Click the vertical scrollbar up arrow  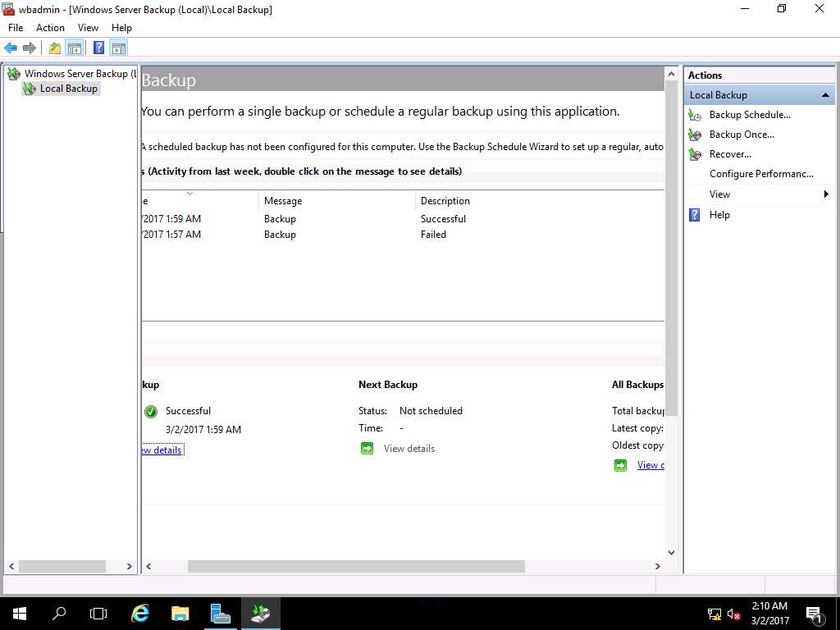tap(672, 73)
